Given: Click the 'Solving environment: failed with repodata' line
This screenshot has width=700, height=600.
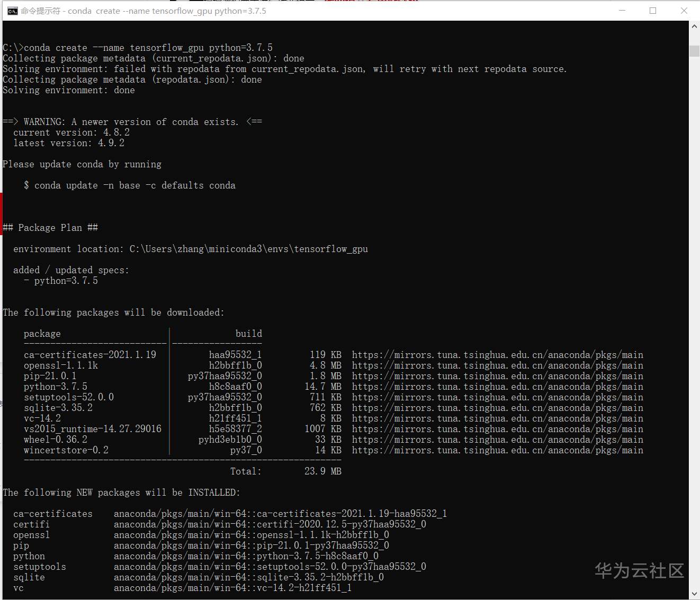Looking at the screenshot, I should pyautogui.click(x=284, y=69).
